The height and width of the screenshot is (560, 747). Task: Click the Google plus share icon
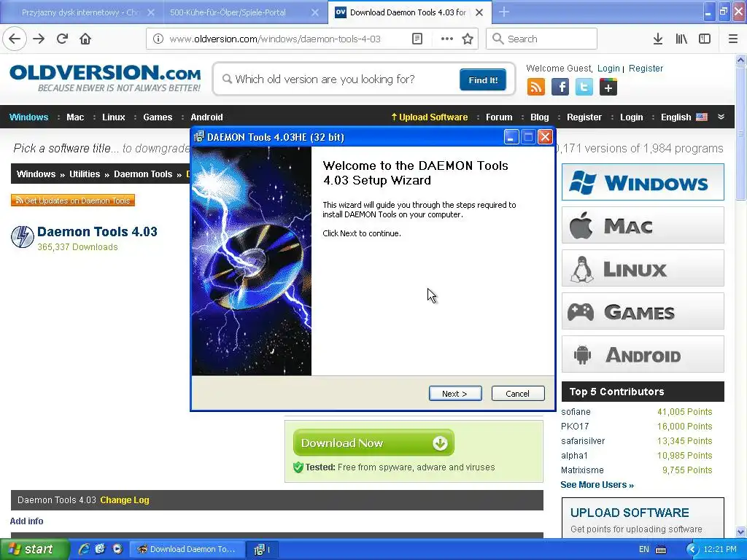[608, 87]
